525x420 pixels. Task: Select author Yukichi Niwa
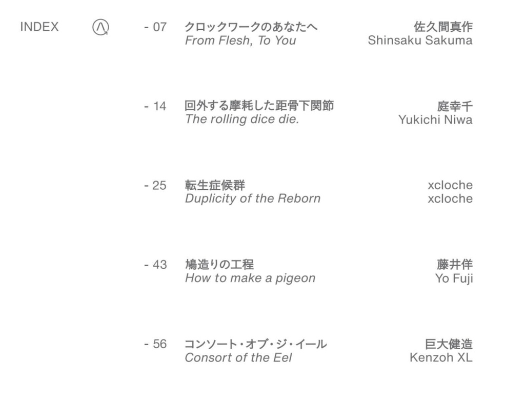[x=435, y=120]
